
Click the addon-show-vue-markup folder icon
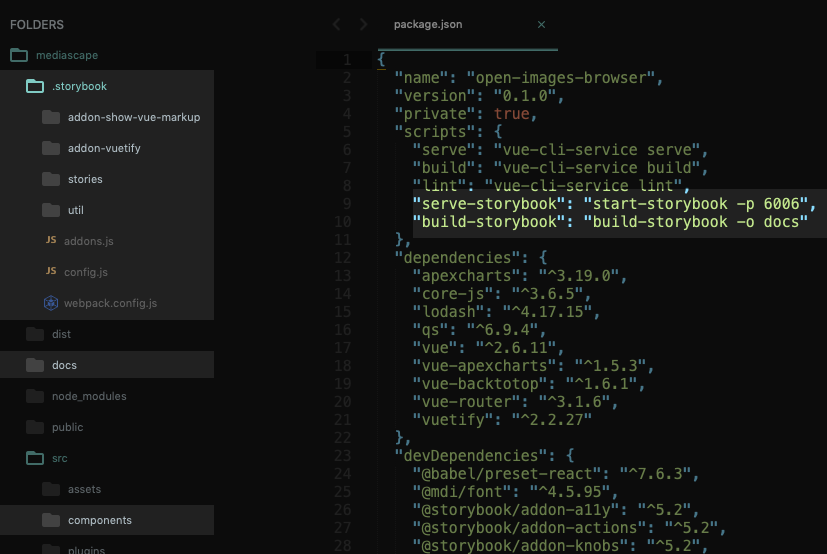[x=51, y=117]
